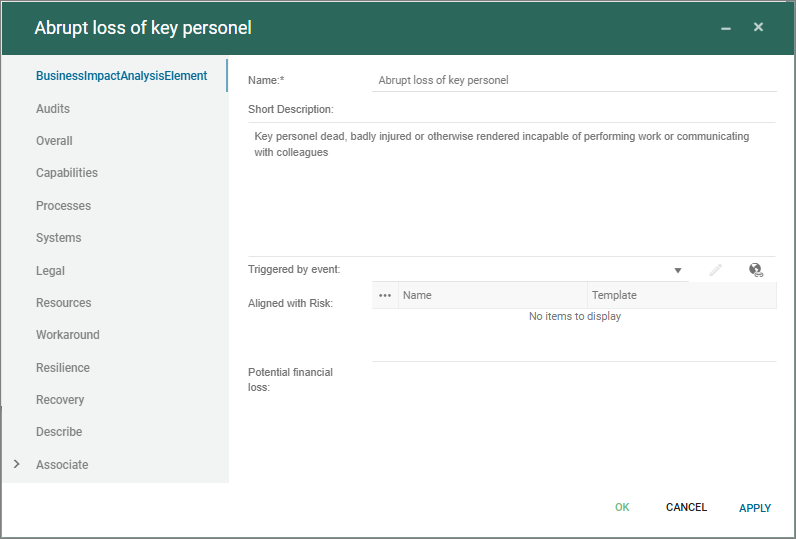
Task: Select the Legal tab in sidebar
Action: (x=50, y=270)
